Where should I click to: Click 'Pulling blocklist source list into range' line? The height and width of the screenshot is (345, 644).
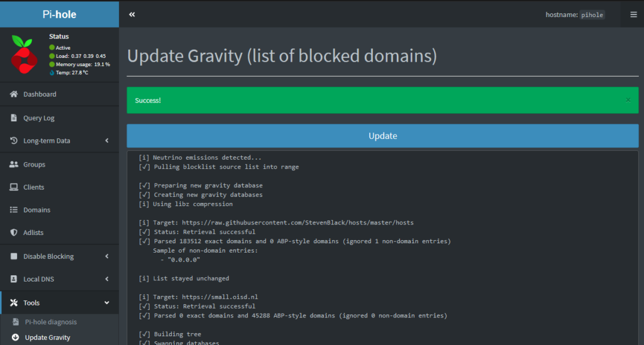[219, 167]
